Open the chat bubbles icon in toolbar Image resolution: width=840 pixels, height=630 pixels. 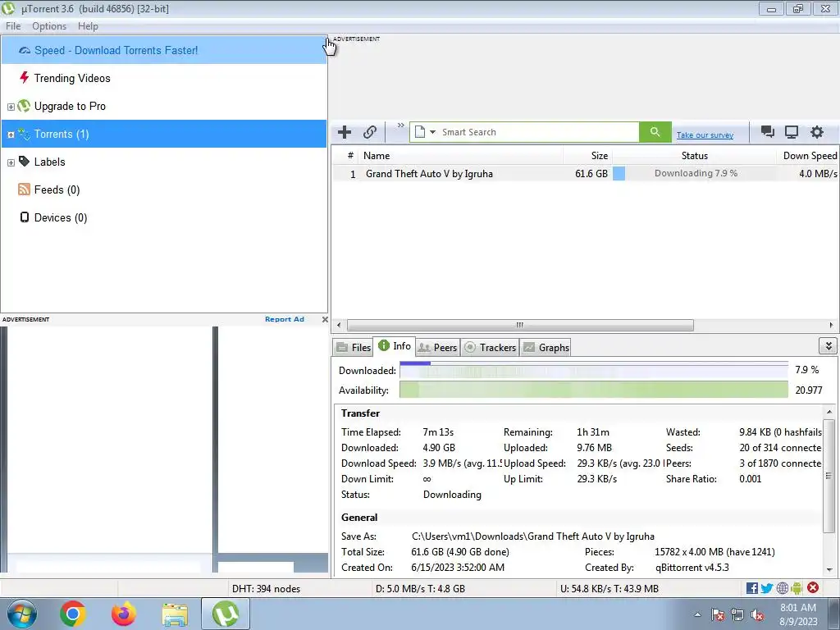(x=767, y=132)
